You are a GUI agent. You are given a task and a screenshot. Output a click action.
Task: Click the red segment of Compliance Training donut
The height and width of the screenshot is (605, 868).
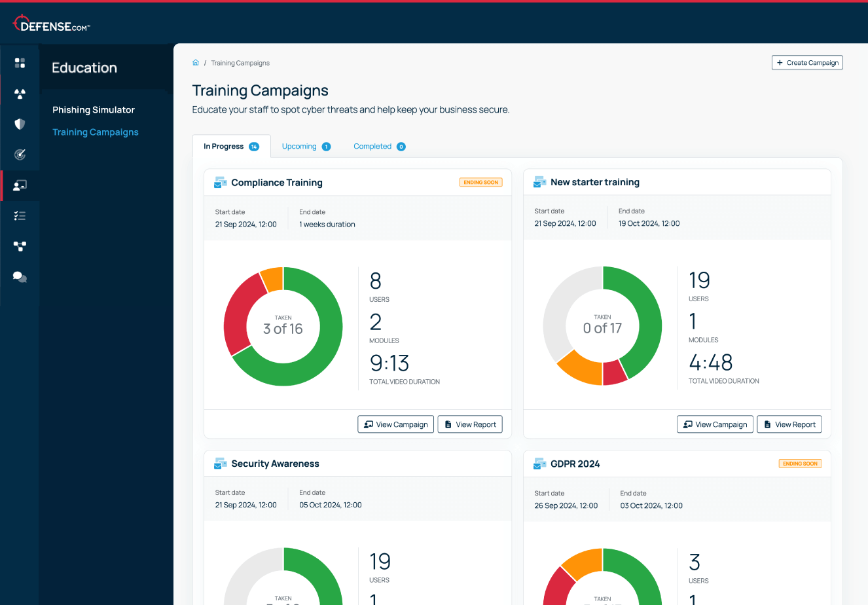(237, 316)
